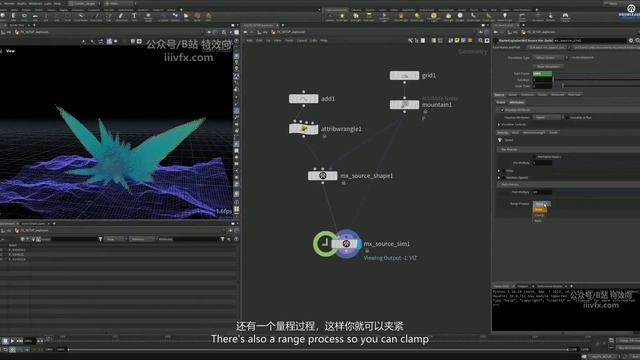Open the Windows main menu

[35, 4]
